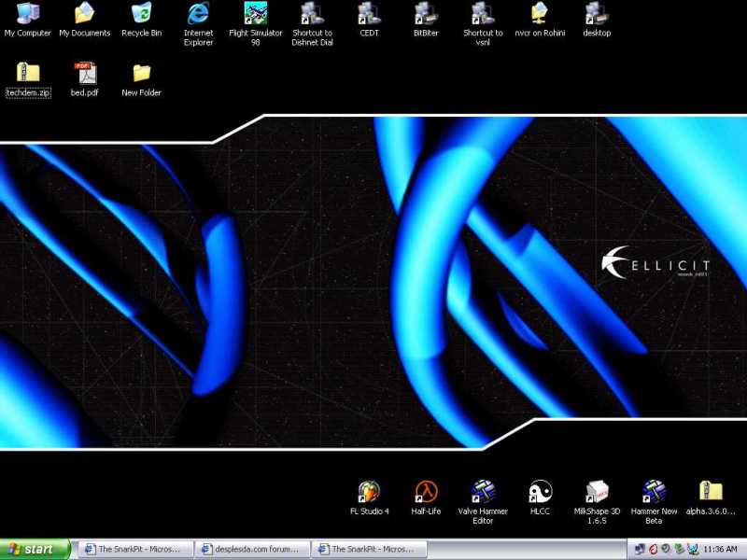Select the bed.pdf file
Viewport: 747px width, 560px height.
84,74
